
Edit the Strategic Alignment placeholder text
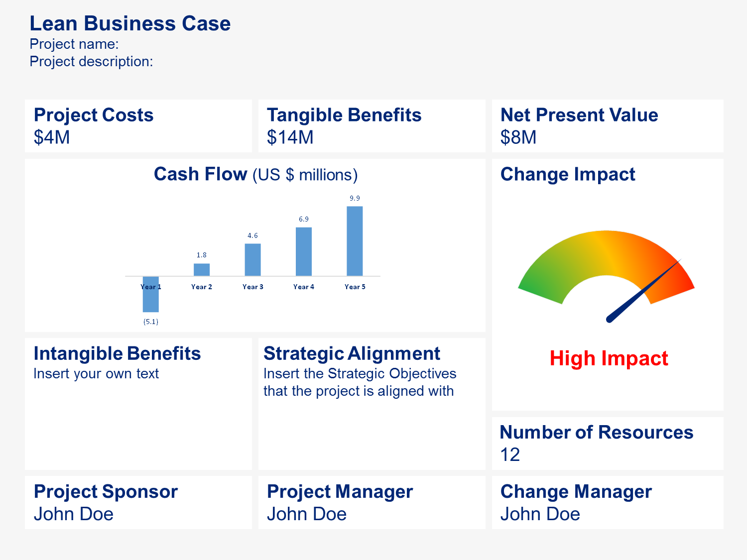tap(360, 382)
